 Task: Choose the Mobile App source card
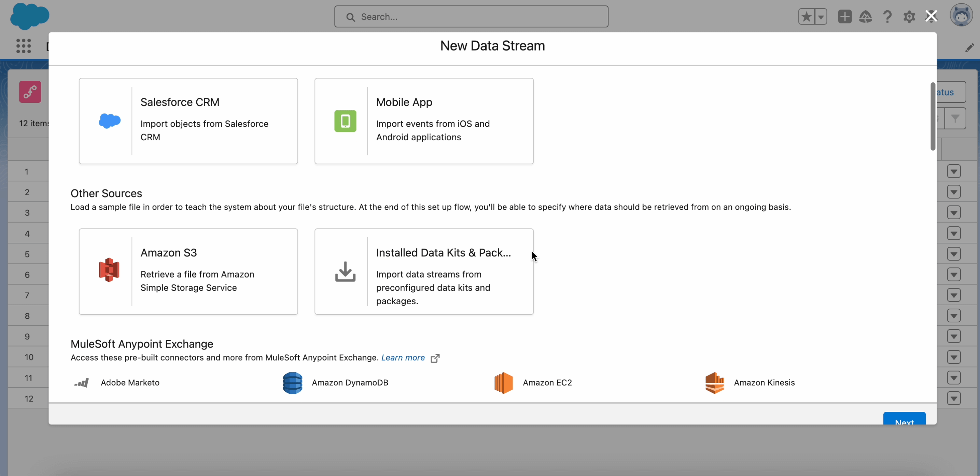click(424, 121)
